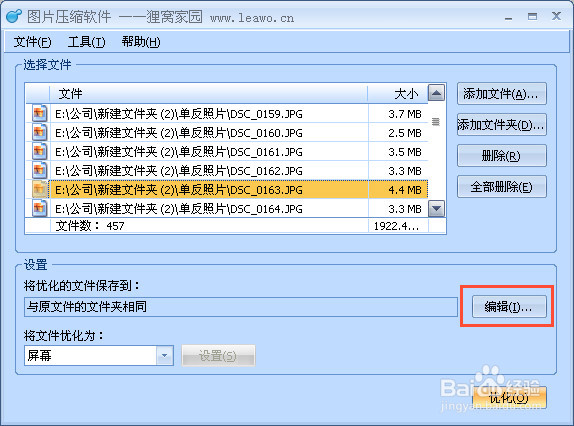Click the file icon beside DSC_0162.JPG
The width and height of the screenshot is (574, 426).
(39, 170)
